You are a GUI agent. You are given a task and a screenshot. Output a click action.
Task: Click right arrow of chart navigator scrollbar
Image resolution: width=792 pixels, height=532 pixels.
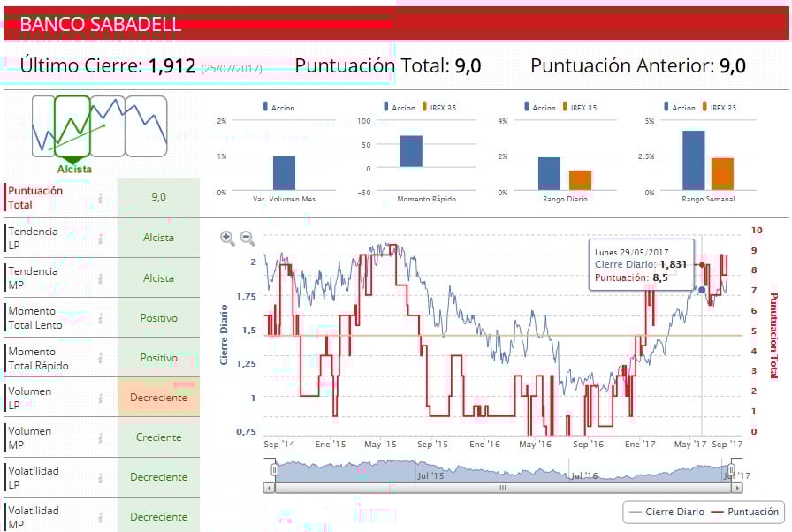point(737,488)
